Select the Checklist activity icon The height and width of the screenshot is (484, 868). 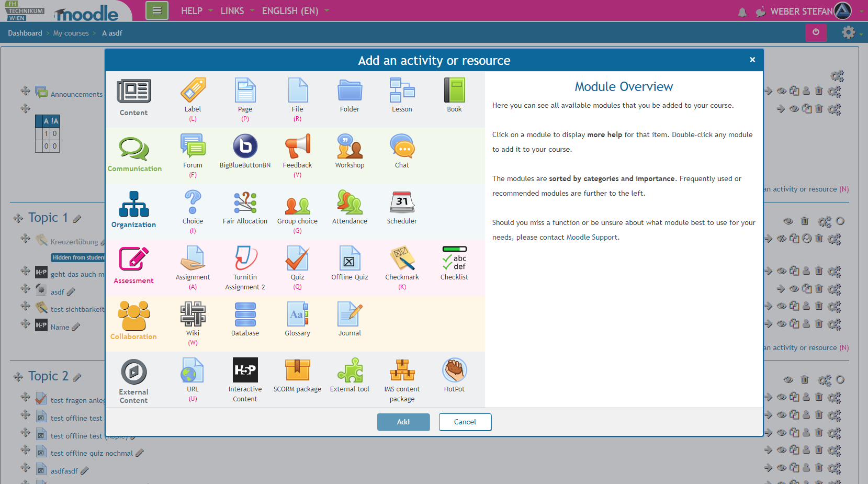[x=454, y=258]
